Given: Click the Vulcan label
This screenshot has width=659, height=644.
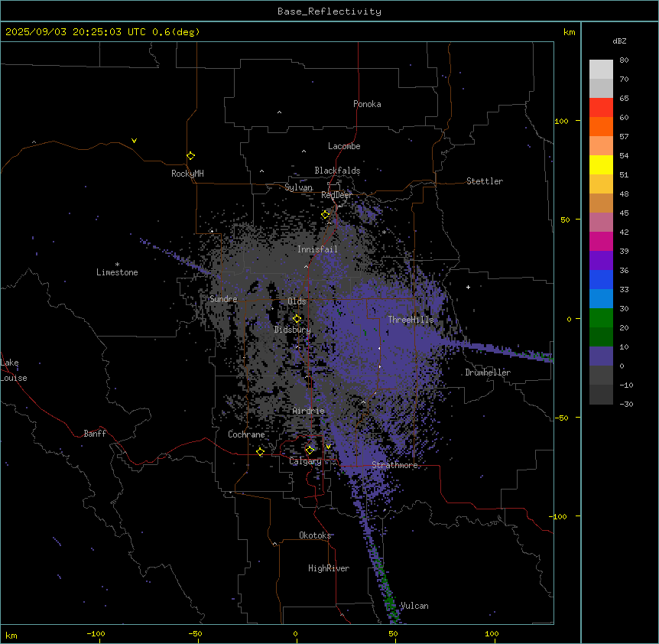Looking at the screenshot, I should (x=414, y=606).
